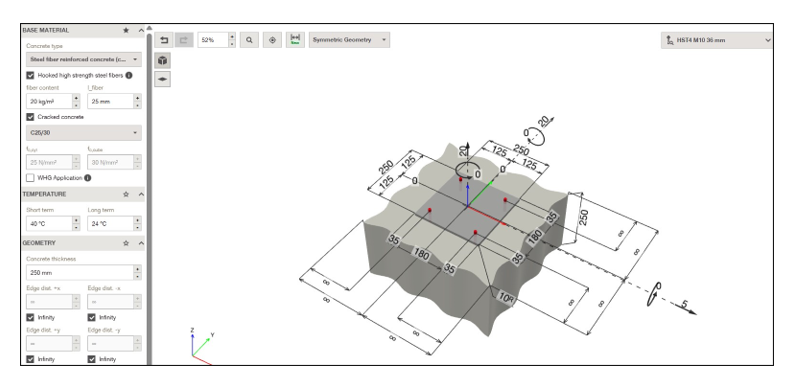This screenshot has width=790, height=377.
Task: Increase l_fiber with up stepper
Action: [138, 98]
